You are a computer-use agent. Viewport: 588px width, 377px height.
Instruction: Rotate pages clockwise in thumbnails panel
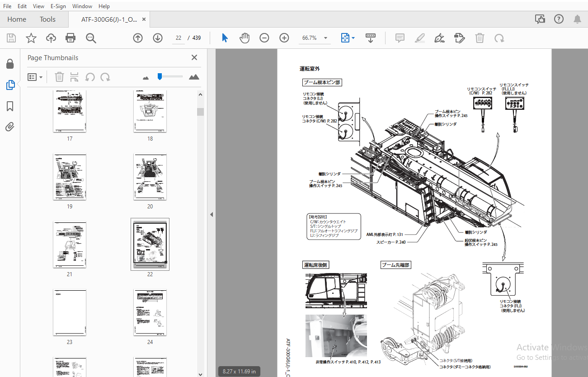[105, 77]
